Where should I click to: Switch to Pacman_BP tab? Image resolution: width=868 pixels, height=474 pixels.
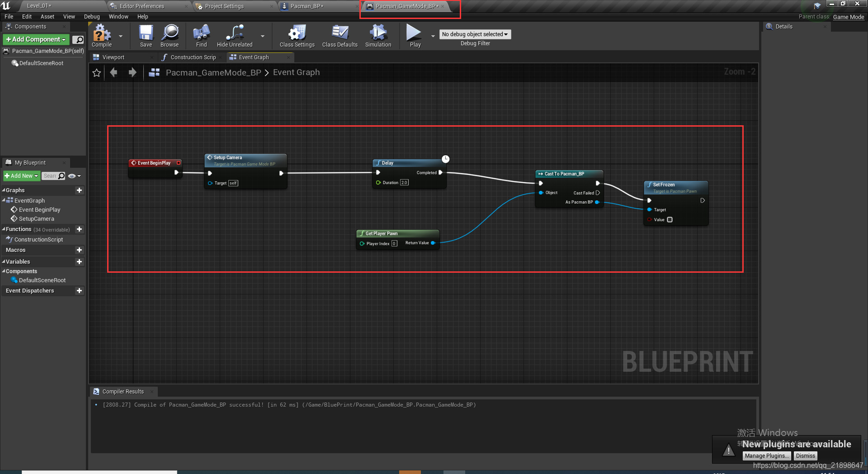[307, 6]
